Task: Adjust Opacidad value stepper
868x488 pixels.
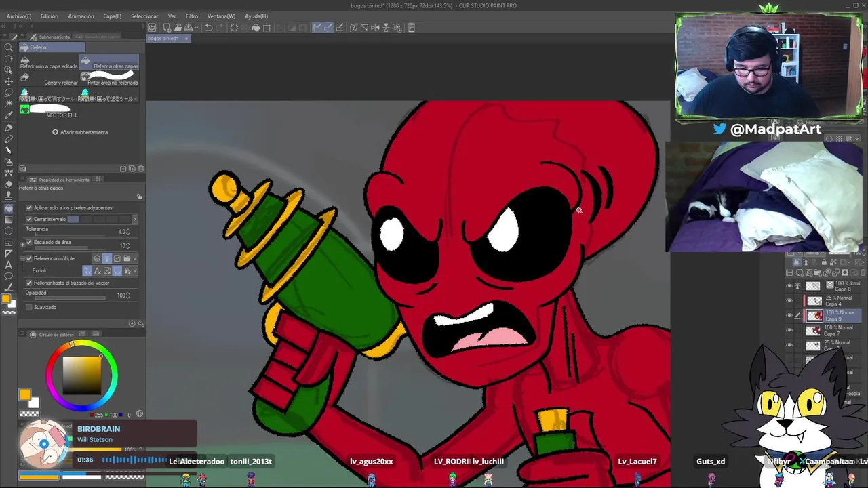Action: click(x=128, y=296)
